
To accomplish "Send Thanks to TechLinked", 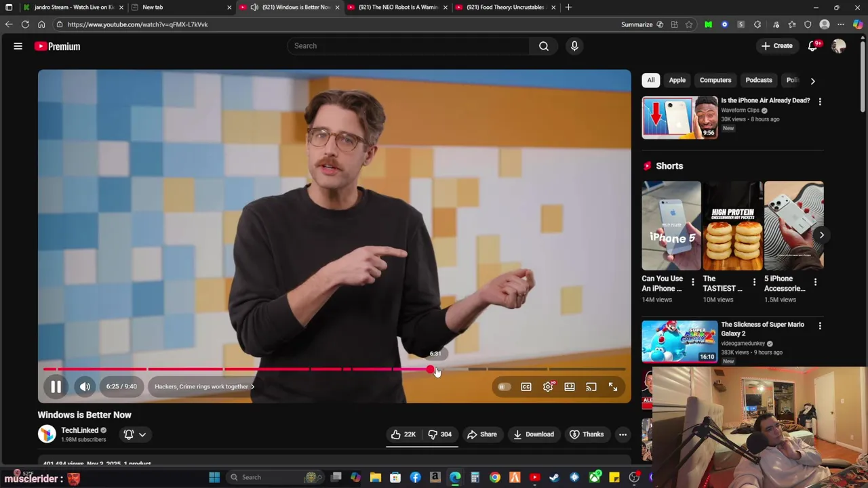I will point(587,434).
